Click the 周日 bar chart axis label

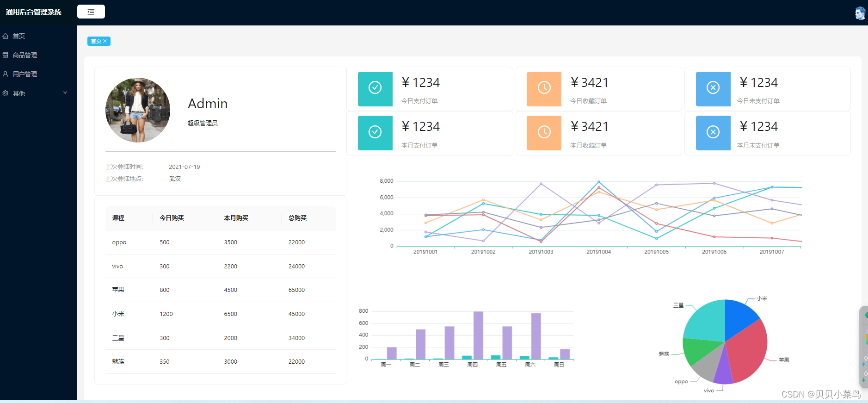click(559, 365)
